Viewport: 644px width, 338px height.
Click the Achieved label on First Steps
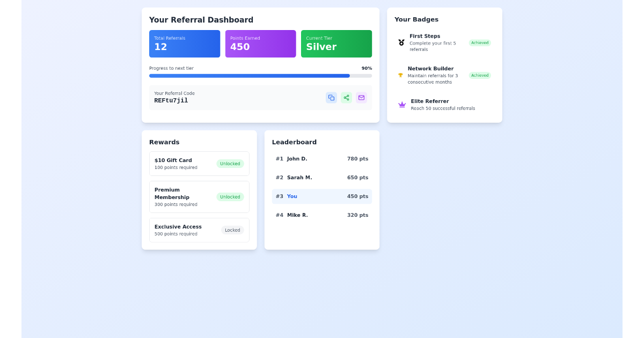[x=479, y=42]
